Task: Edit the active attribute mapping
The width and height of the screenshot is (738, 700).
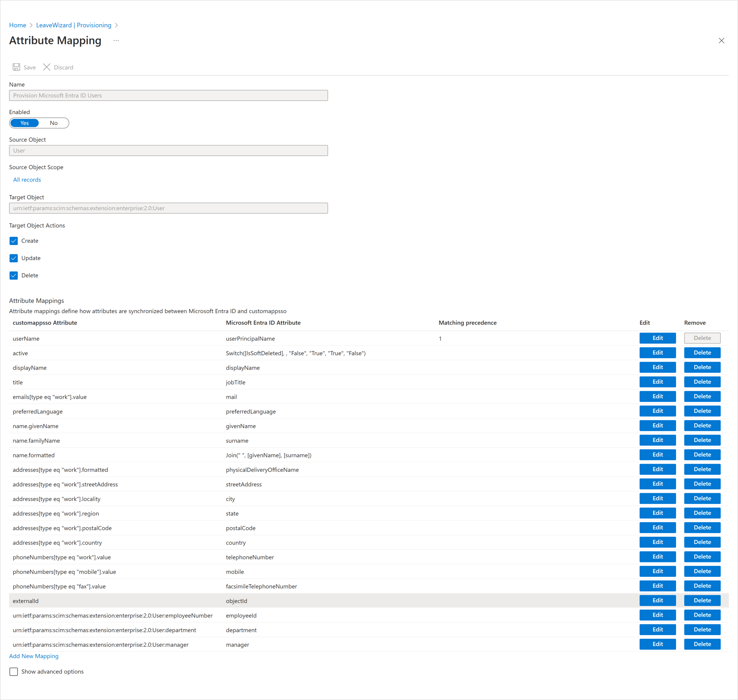Action: click(657, 353)
